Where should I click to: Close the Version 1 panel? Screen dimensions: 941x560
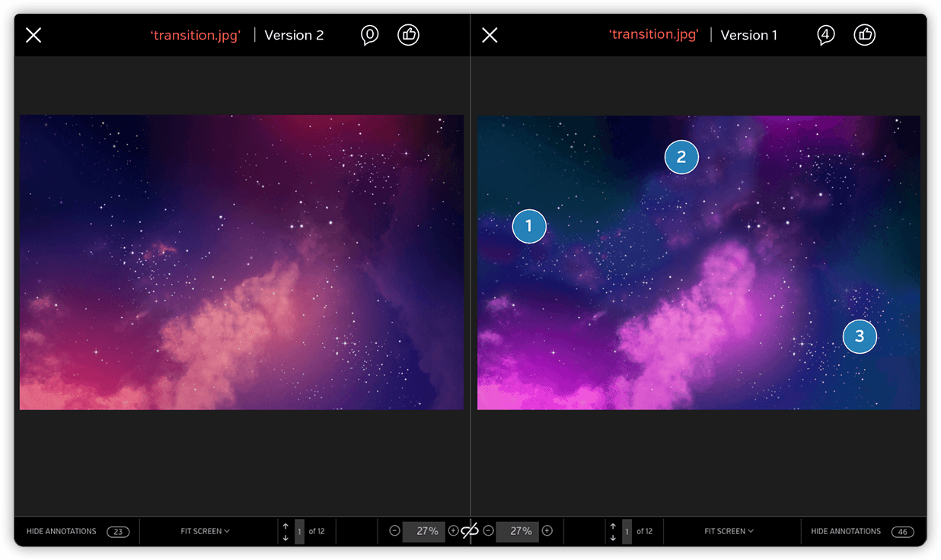click(490, 35)
